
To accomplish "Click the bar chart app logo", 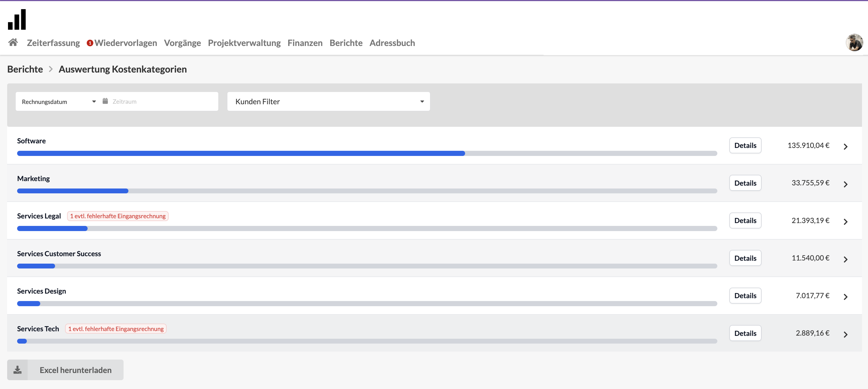I will point(17,20).
